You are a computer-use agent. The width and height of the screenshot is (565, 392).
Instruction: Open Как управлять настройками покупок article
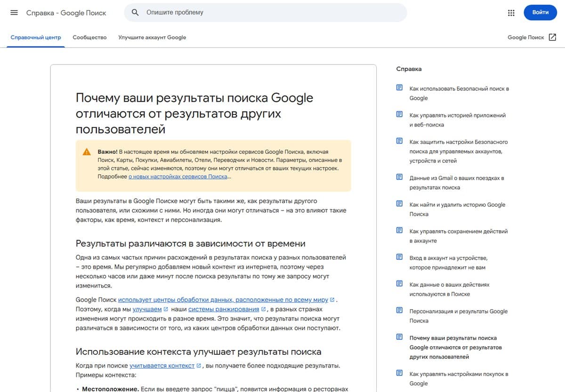(459, 379)
